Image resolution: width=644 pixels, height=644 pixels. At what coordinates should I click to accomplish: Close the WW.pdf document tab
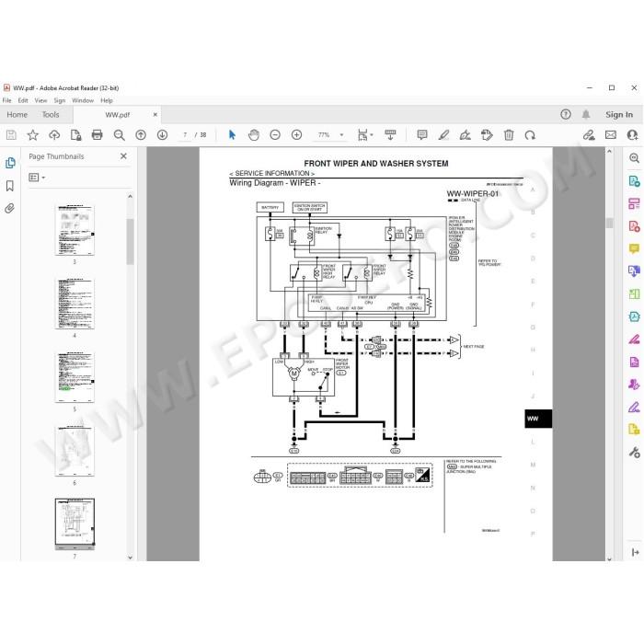point(155,115)
